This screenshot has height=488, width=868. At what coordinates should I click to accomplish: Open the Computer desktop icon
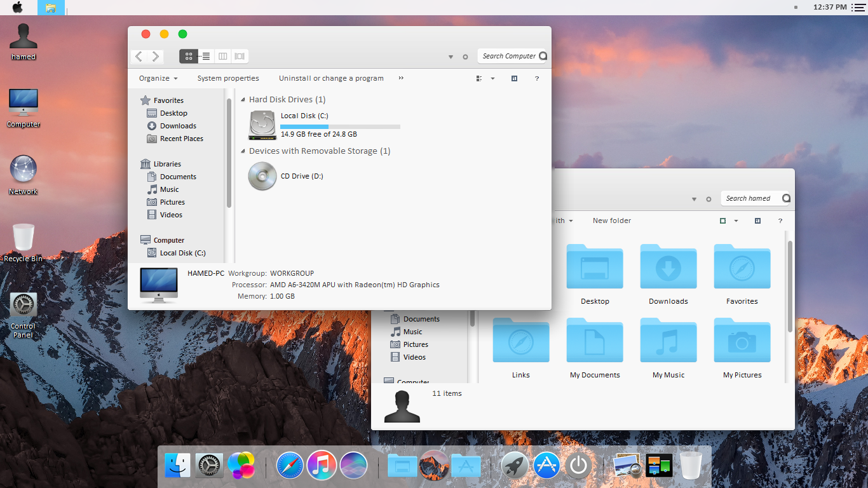click(x=24, y=108)
